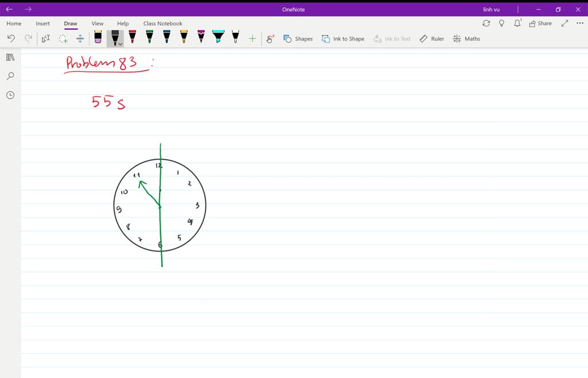Open the selected pen's options dropdown

[119, 43]
